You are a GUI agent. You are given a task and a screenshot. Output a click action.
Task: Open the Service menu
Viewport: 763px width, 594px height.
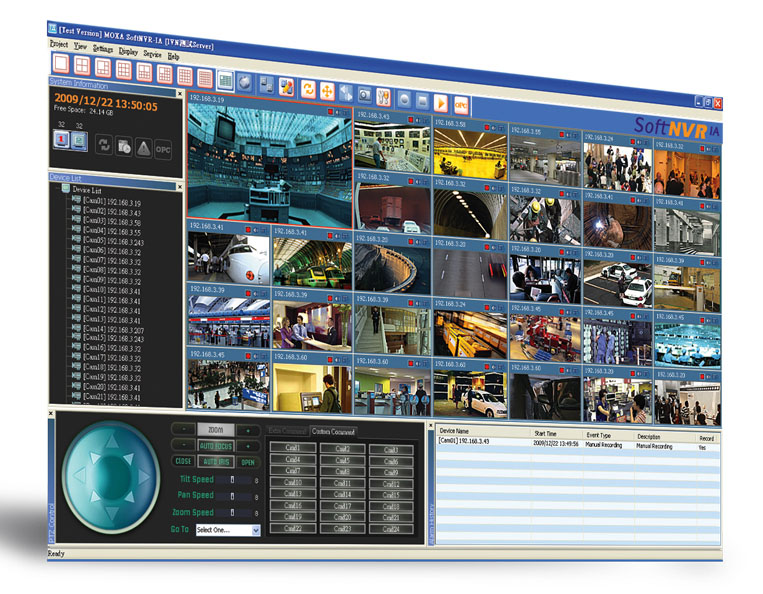tap(152, 54)
